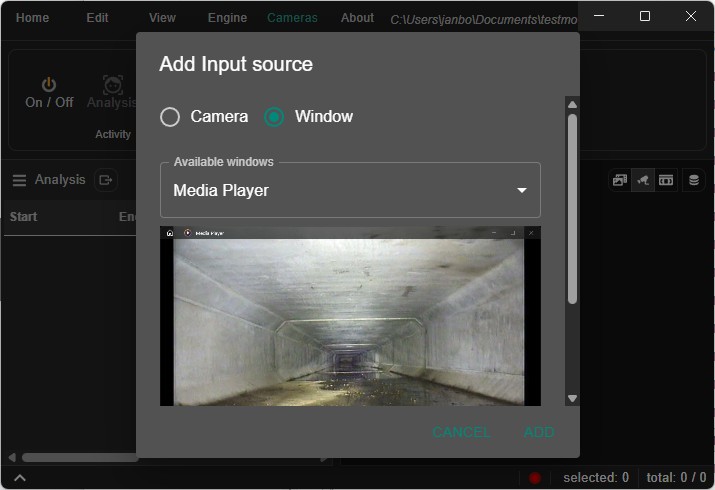This screenshot has width=715, height=490.
Task: Click the split panel view icon
Action: click(666, 181)
